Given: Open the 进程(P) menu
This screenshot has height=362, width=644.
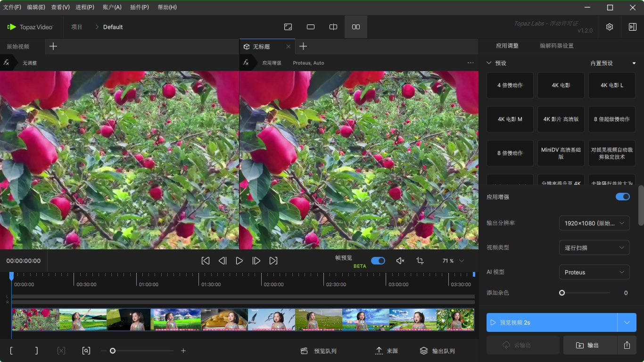Looking at the screenshot, I should pyautogui.click(x=85, y=7).
